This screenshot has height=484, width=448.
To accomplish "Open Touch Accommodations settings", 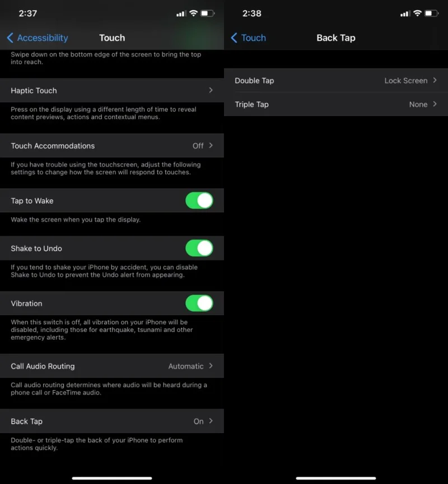I will 112,145.
